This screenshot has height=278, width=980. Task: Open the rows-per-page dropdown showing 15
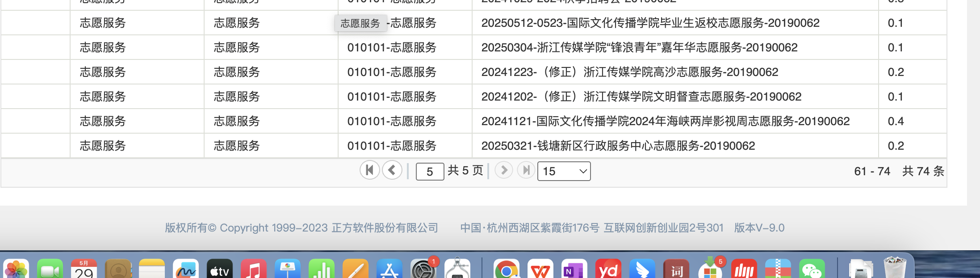point(564,171)
